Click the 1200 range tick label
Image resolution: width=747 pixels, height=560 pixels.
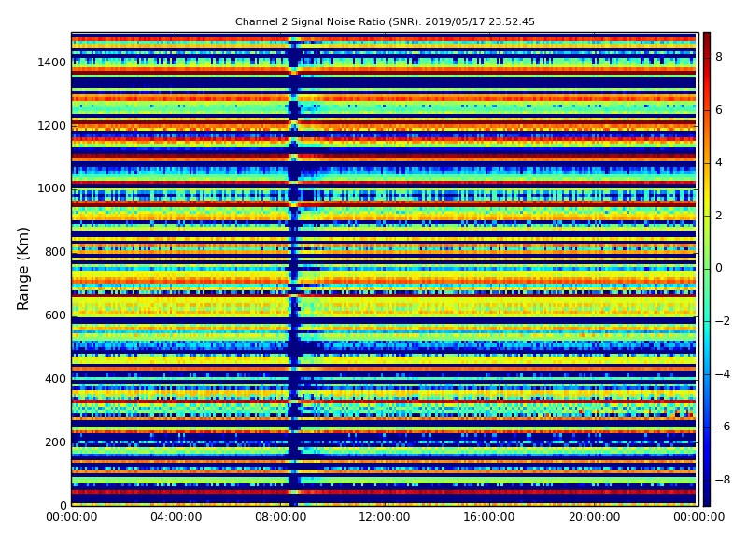51,126
